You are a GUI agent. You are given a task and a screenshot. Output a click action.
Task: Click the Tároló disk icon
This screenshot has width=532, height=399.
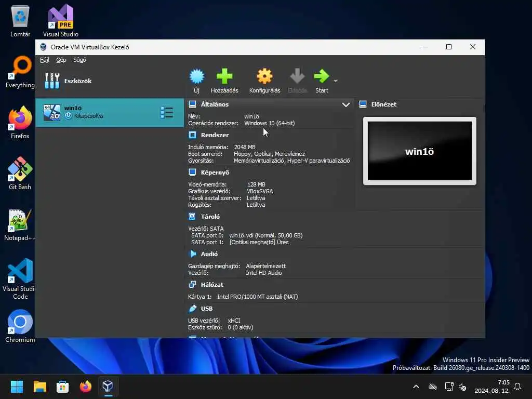pos(192,217)
